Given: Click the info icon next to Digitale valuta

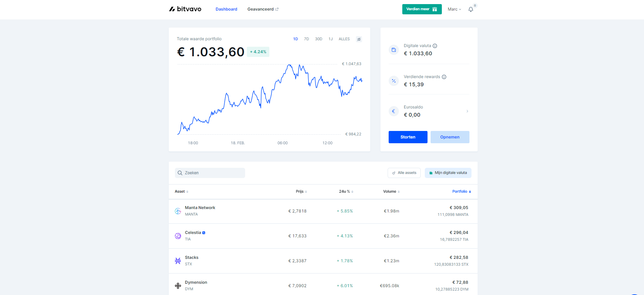Looking at the screenshot, I should tap(435, 46).
